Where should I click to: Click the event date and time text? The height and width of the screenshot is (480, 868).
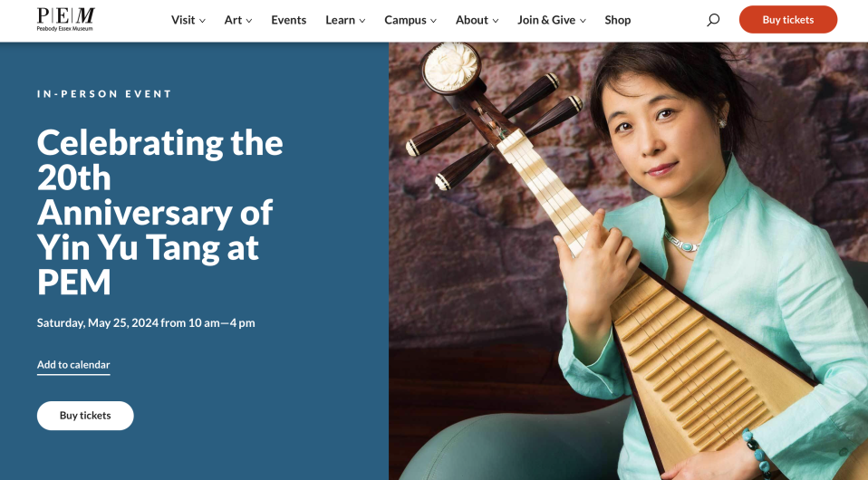coord(146,322)
